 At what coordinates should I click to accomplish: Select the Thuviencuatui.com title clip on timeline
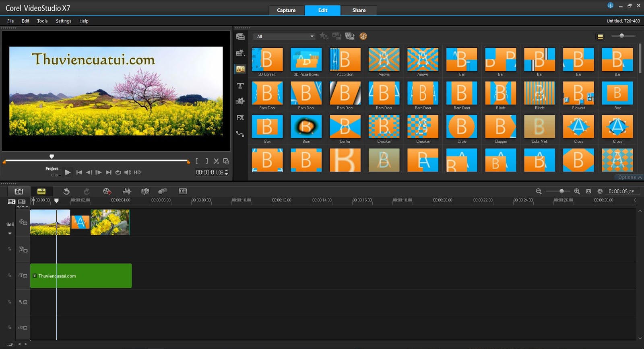[81, 276]
